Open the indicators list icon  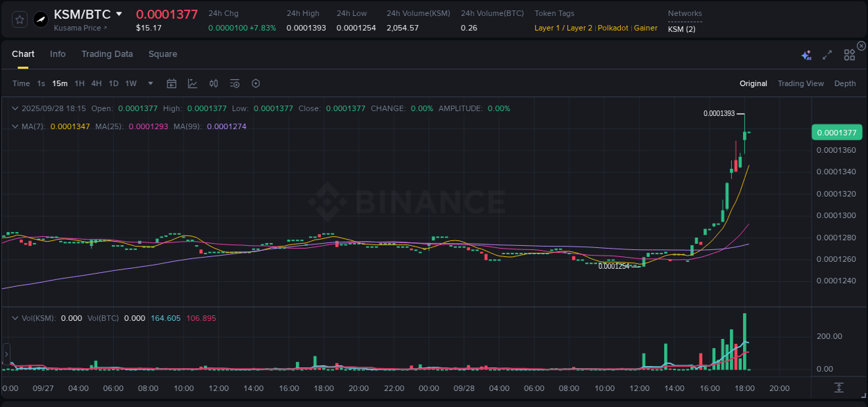click(x=235, y=83)
